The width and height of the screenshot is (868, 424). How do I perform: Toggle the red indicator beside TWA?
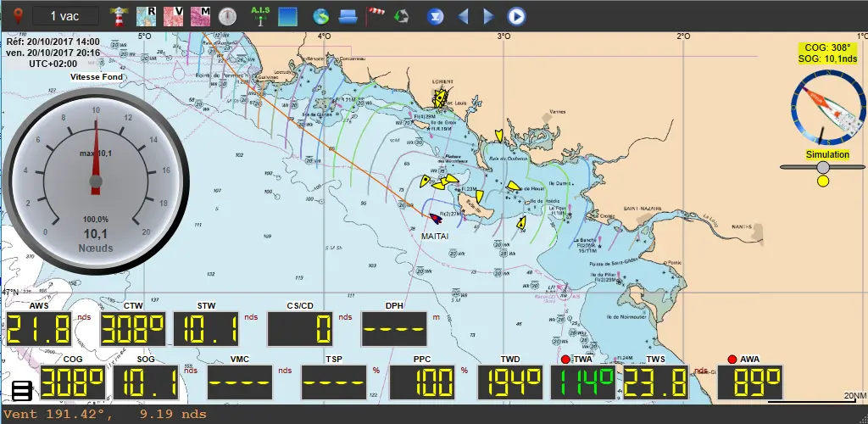coord(565,360)
